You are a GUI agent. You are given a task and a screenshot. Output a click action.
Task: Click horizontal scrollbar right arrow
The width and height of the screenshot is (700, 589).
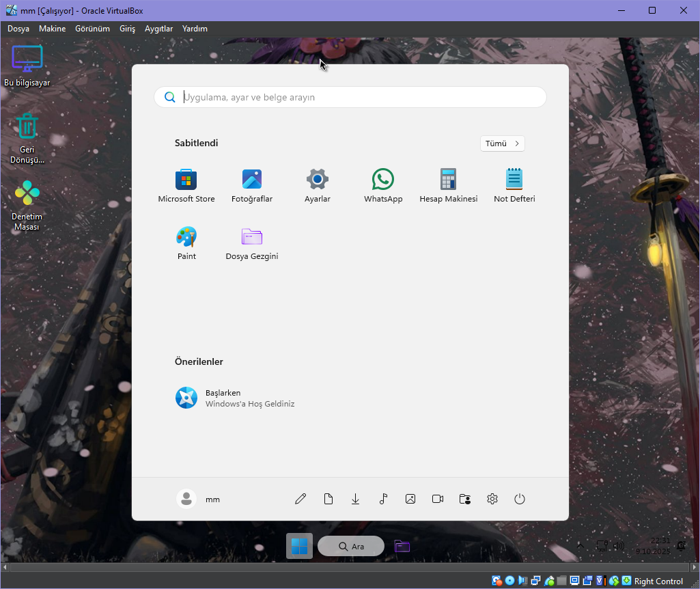[x=695, y=567]
